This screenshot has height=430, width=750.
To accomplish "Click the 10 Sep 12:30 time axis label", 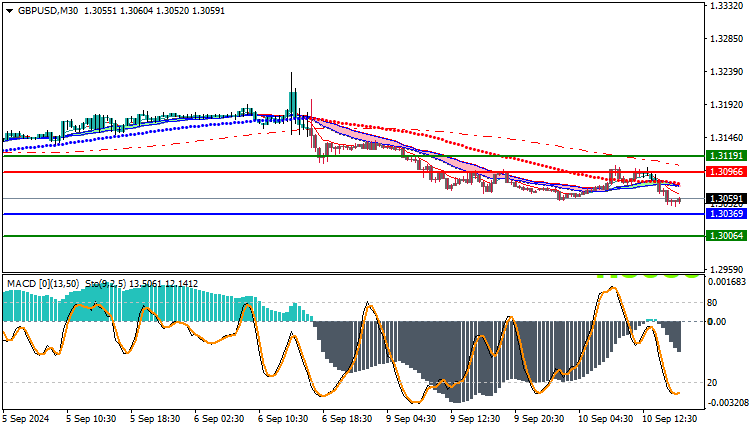I will [x=670, y=419].
